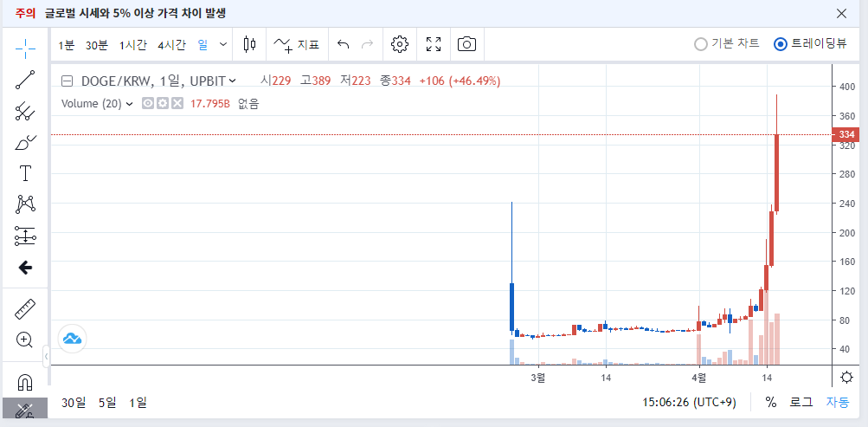The width and height of the screenshot is (868, 427).
Task: Open timezone setting 15:06:26 (UTC+9)
Action: coord(689,403)
